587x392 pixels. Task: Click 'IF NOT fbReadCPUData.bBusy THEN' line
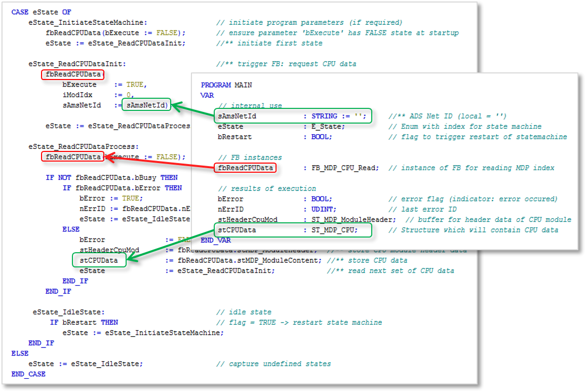pyautogui.click(x=111, y=177)
